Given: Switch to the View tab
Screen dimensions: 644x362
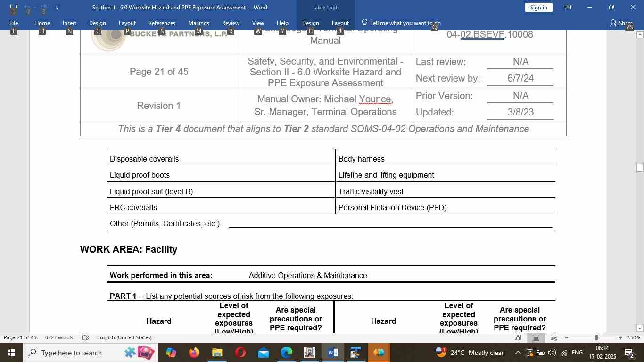Looking at the screenshot, I should [258, 23].
